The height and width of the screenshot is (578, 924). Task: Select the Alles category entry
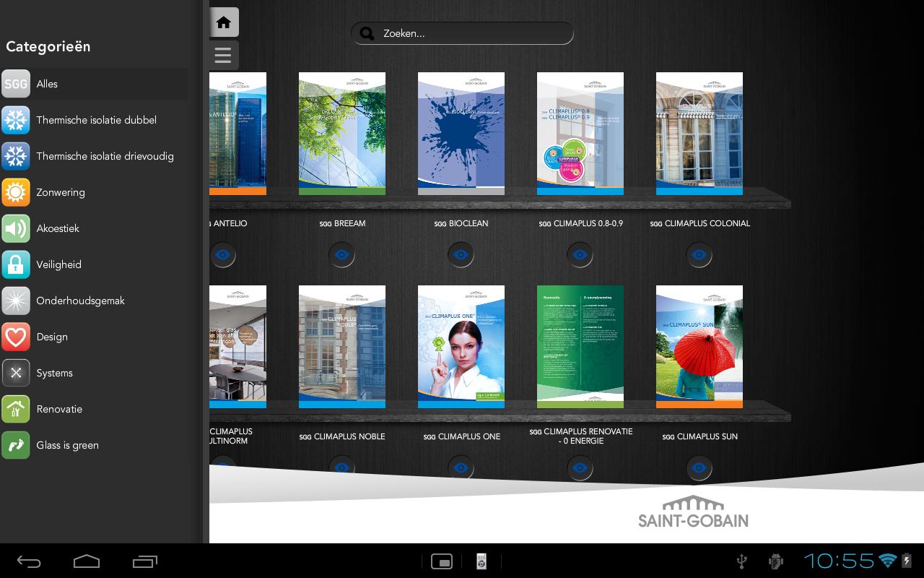tap(47, 84)
